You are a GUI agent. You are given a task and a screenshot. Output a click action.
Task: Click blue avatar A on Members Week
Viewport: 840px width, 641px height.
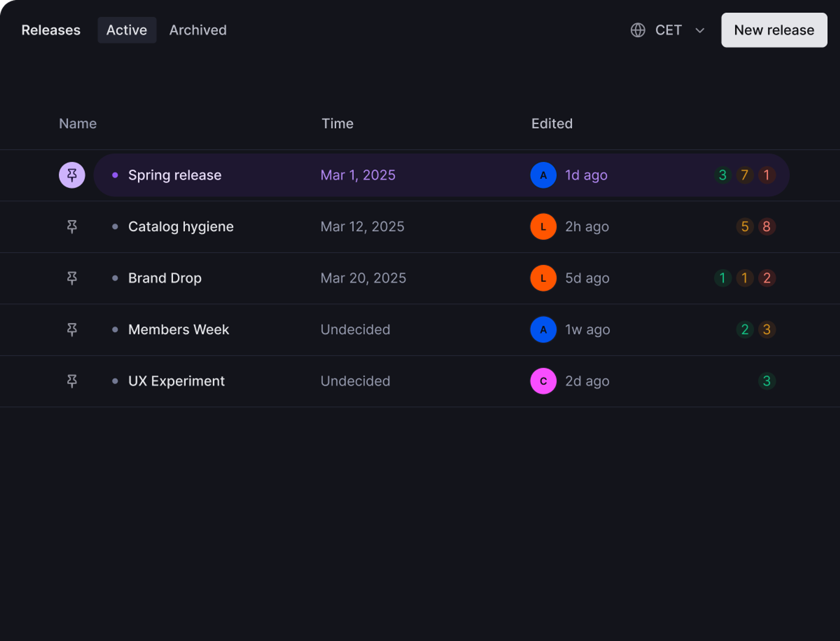pos(543,329)
